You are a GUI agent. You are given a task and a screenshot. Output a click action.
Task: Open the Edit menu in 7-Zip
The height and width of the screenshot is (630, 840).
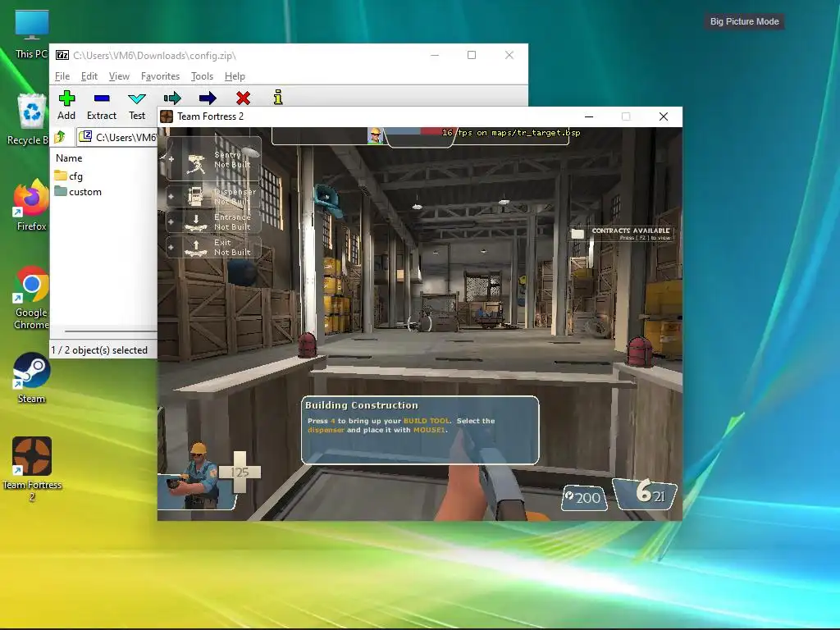tap(89, 76)
